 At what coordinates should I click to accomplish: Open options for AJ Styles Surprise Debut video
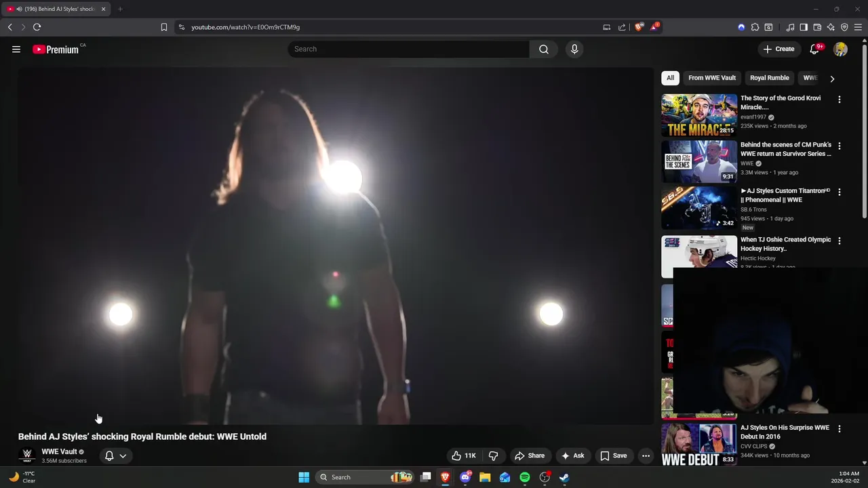coord(840,429)
